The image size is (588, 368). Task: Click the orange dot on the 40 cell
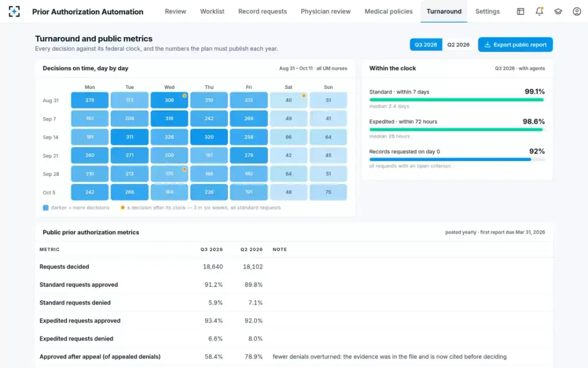(304, 96)
